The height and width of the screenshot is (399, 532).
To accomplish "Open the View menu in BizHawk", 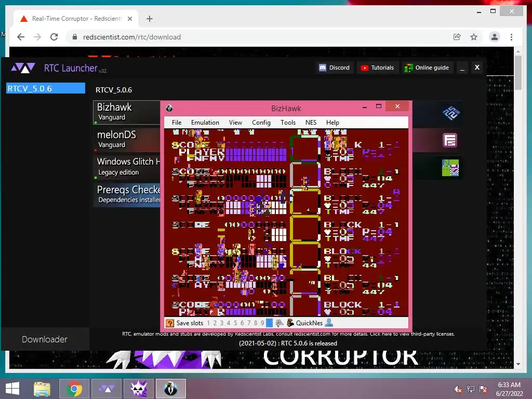I will 235,123.
